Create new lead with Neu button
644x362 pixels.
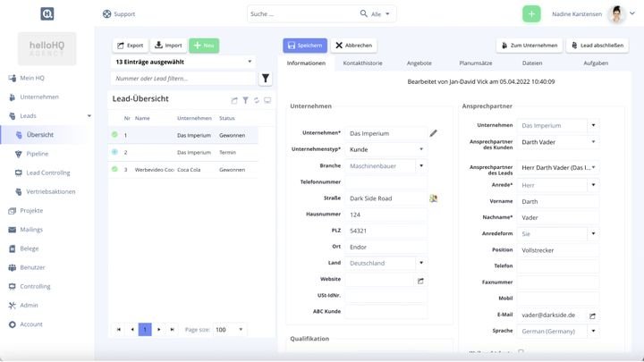tap(204, 46)
